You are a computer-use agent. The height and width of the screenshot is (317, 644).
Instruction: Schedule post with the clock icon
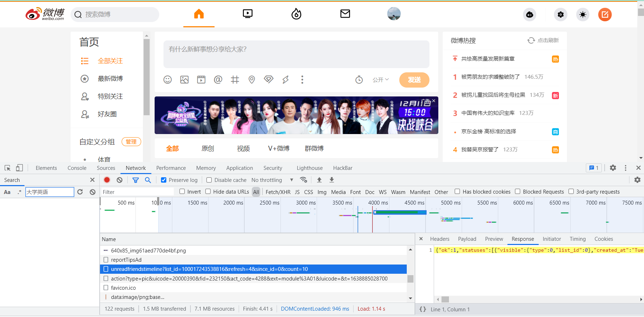click(359, 80)
